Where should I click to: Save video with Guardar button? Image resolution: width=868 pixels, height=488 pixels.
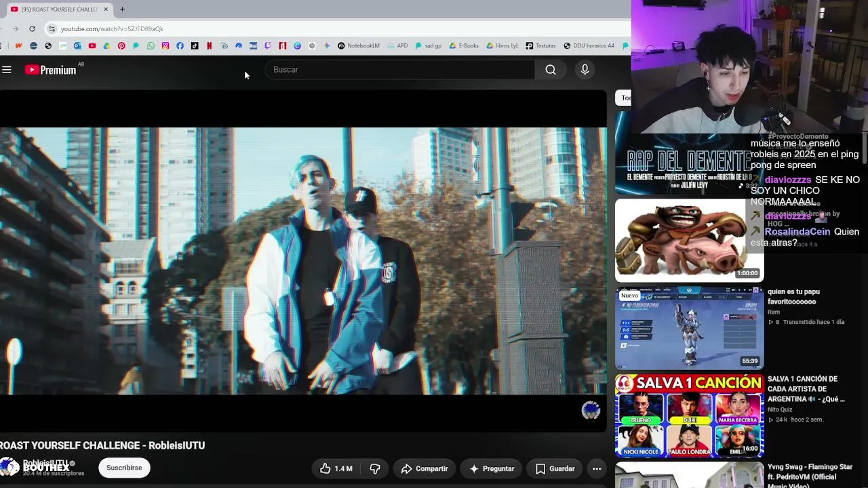tap(555, 468)
